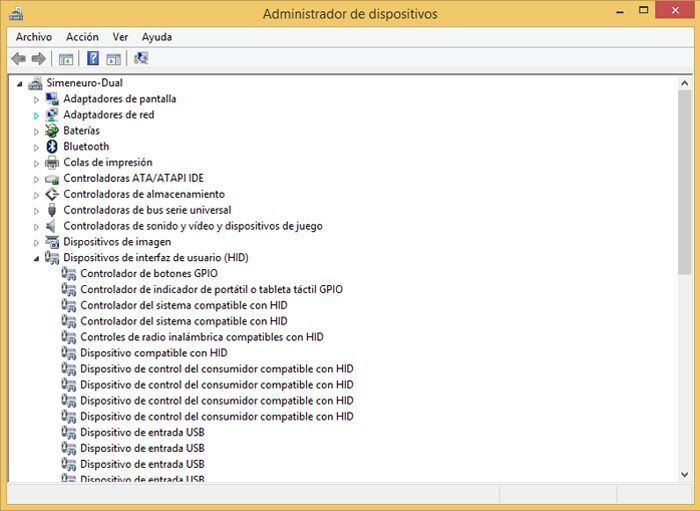Select Controlador de botones GPIO text
Viewport: 700px width, 511px height.
click(x=149, y=274)
